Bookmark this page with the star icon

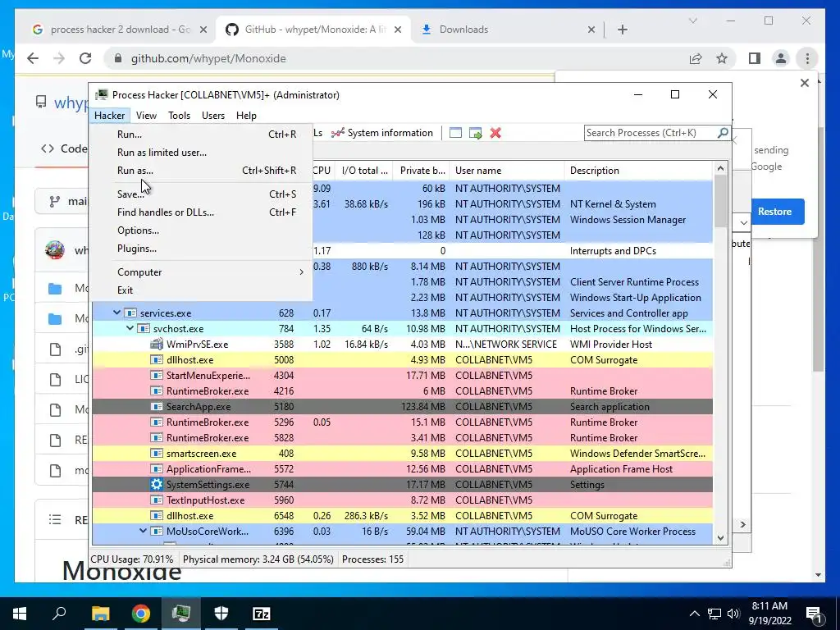click(x=722, y=58)
